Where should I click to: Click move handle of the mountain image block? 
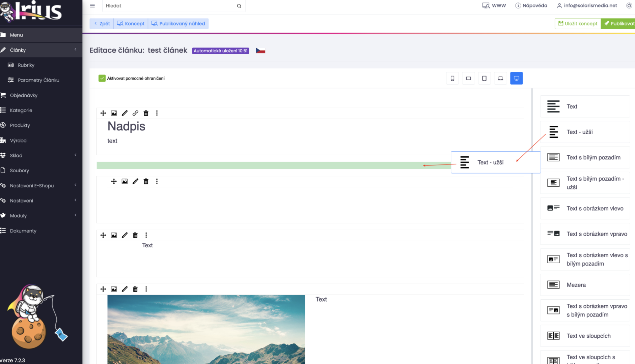[x=103, y=289]
